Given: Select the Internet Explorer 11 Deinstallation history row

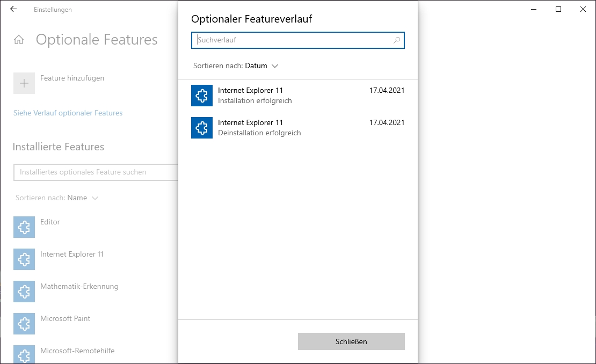Looking at the screenshot, I should pyautogui.click(x=298, y=128).
